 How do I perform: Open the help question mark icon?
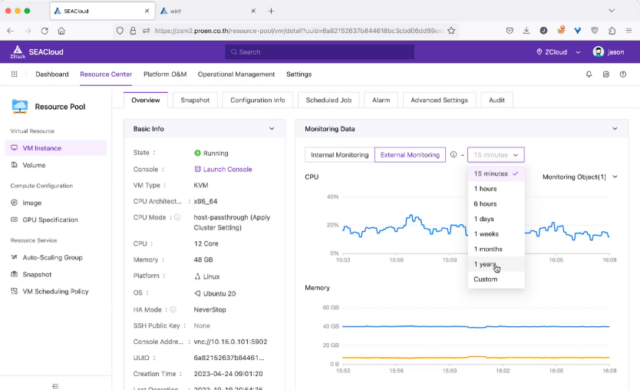(x=623, y=74)
